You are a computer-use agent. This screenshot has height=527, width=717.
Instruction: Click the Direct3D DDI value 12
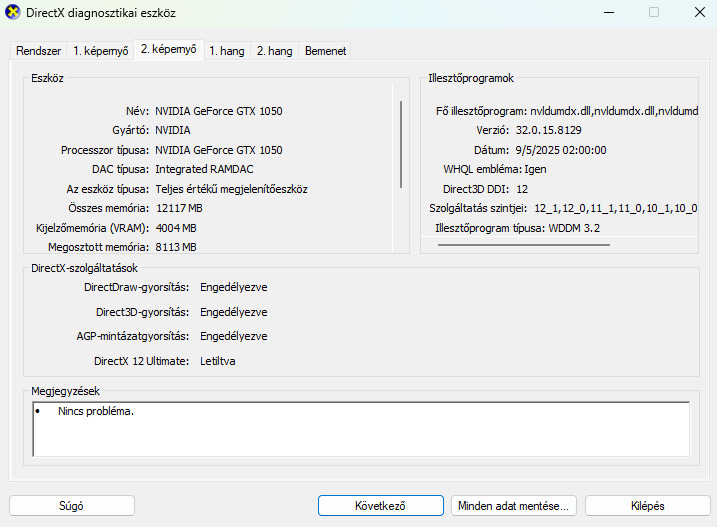click(522, 189)
